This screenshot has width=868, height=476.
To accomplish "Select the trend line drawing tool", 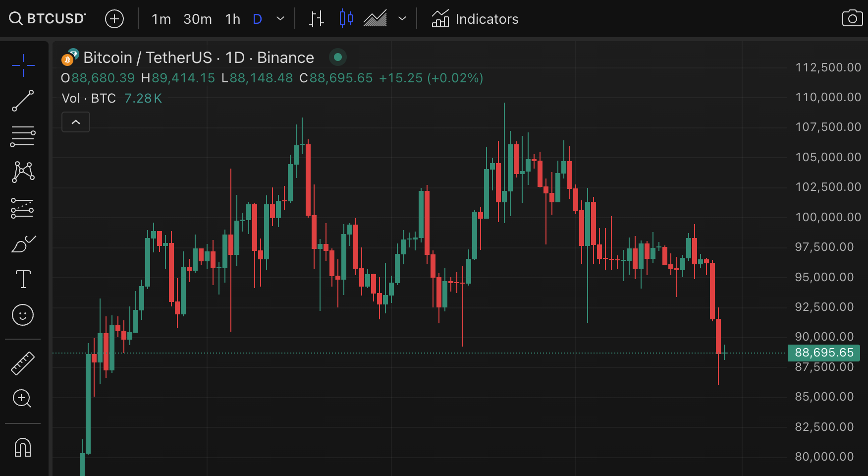I will [x=23, y=101].
